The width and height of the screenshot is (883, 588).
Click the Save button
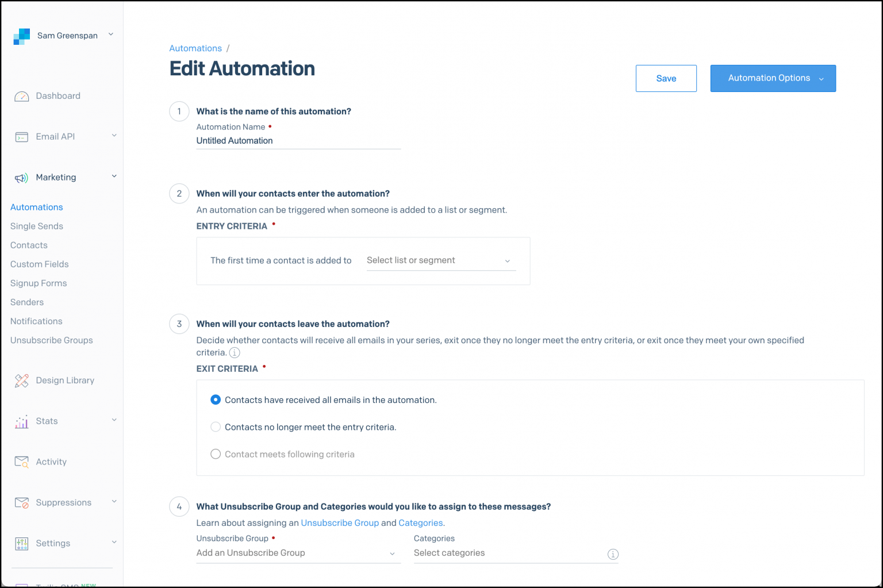point(666,78)
